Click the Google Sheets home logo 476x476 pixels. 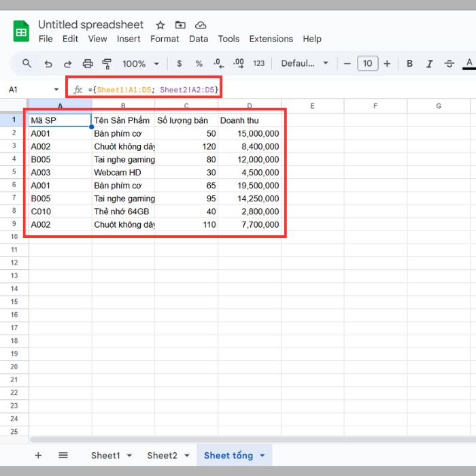[21, 31]
